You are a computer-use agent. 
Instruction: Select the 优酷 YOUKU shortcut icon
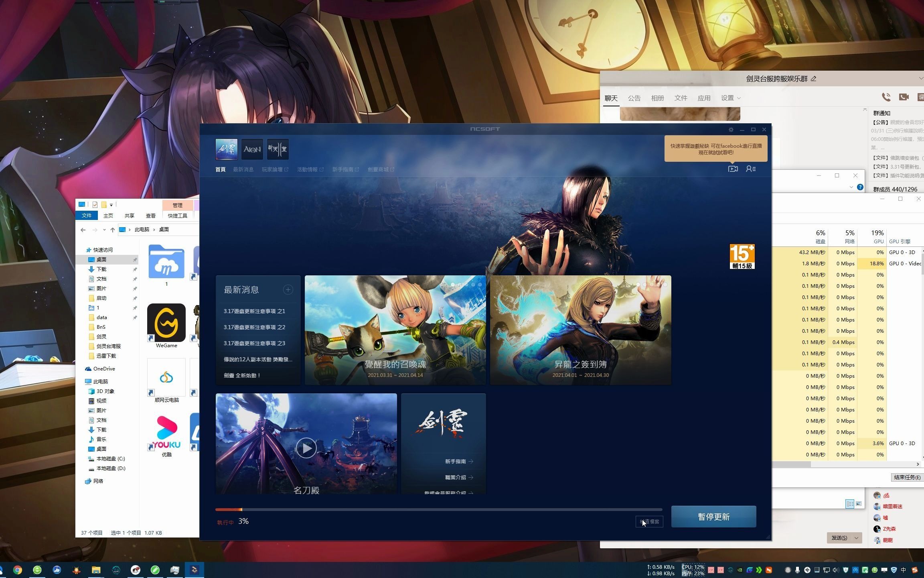coord(166,435)
